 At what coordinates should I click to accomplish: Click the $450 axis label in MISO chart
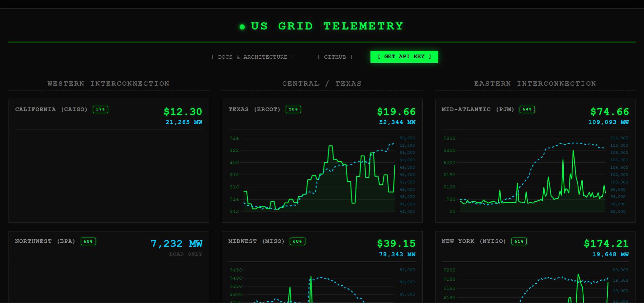click(236, 270)
